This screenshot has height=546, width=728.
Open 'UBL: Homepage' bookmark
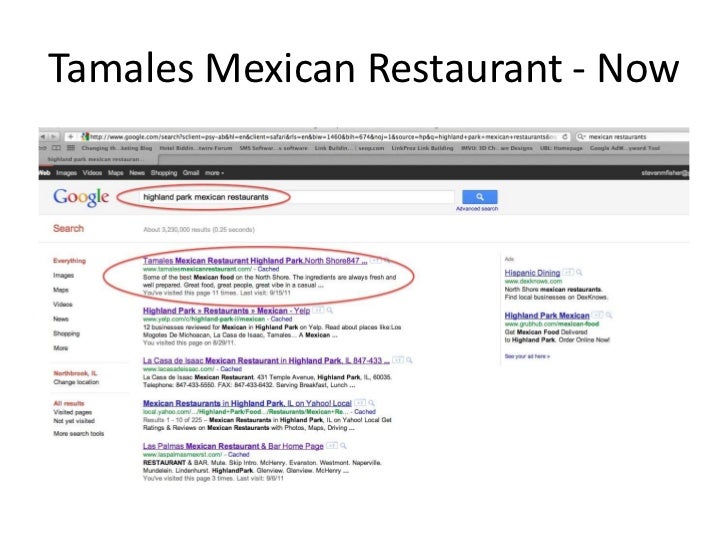pos(561,148)
